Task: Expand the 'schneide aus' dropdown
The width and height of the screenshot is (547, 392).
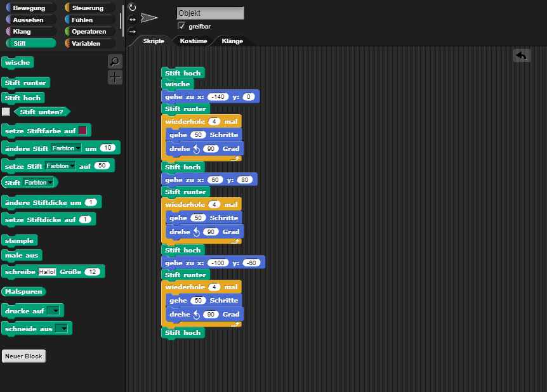Action: (x=62, y=329)
